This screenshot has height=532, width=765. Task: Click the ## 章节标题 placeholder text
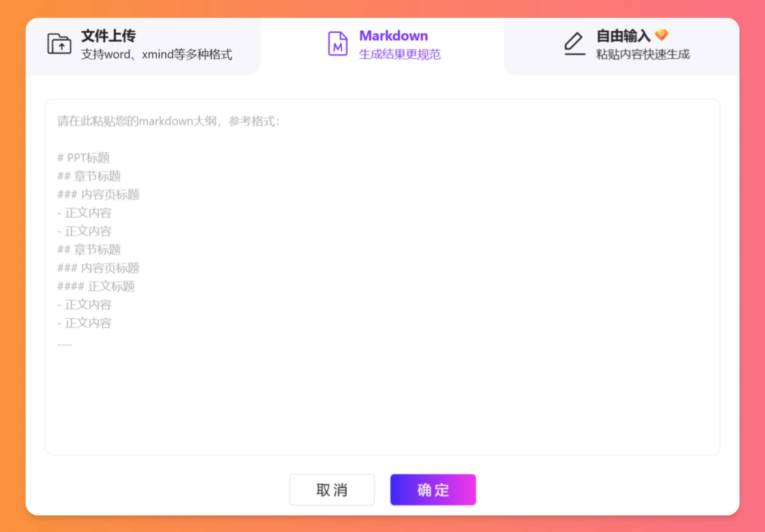(90, 176)
